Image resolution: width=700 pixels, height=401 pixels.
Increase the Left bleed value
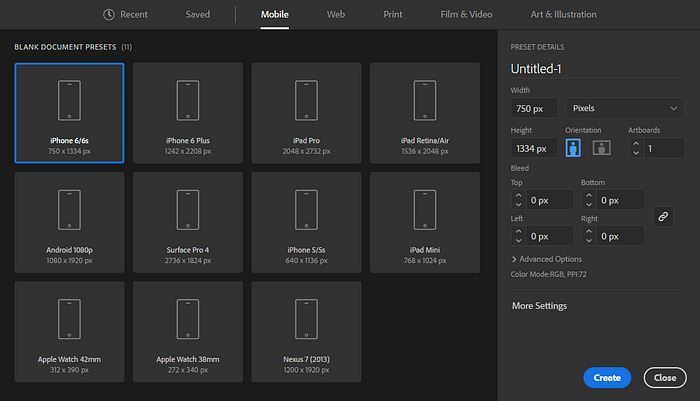click(518, 231)
